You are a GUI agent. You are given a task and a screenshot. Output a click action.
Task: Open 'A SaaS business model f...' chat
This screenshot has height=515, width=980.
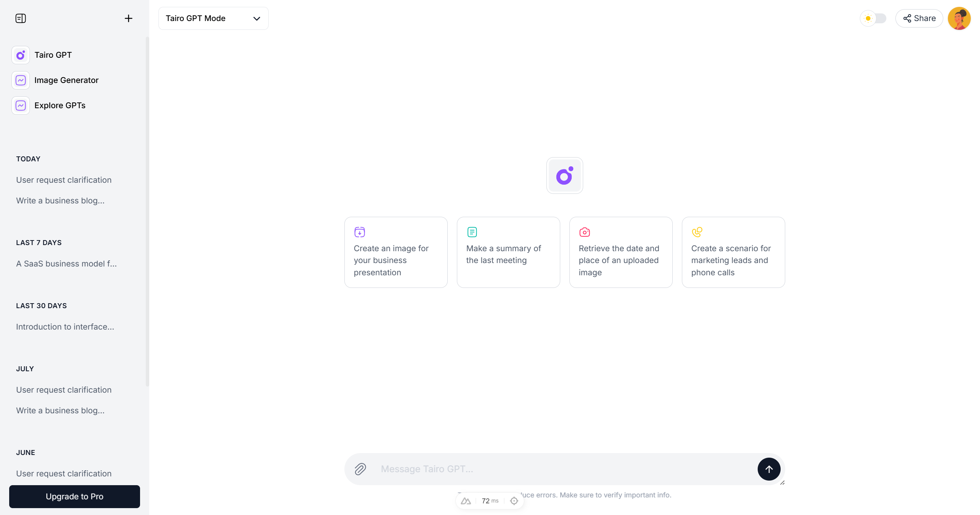pyautogui.click(x=66, y=263)
